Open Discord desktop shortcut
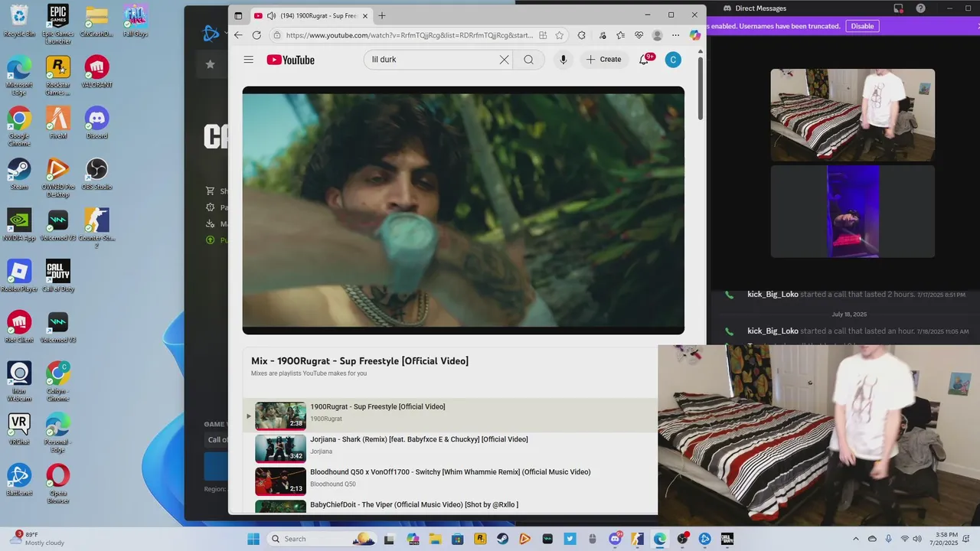The image size is (980, 551). pos(96,122)
